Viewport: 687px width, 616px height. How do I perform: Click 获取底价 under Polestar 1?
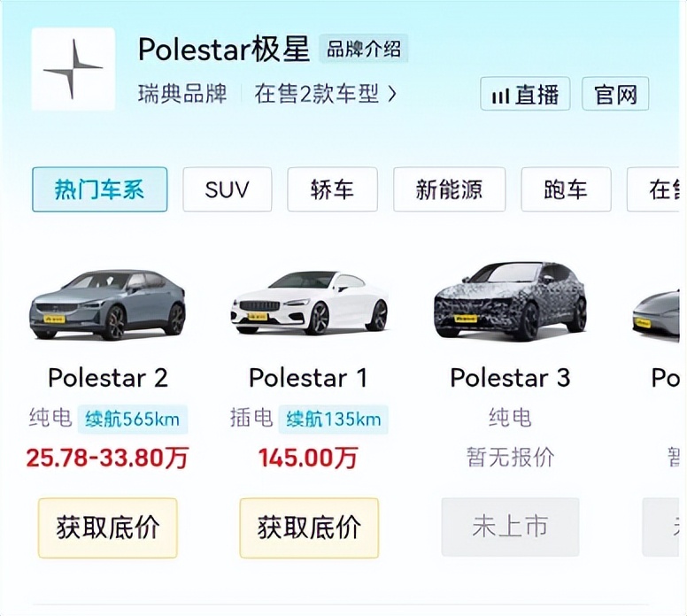309,527
